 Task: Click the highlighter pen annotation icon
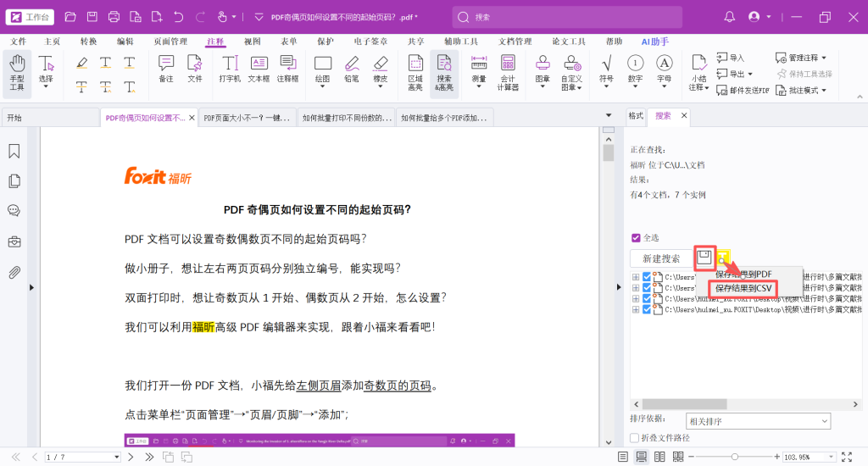(x=82, y=63)
